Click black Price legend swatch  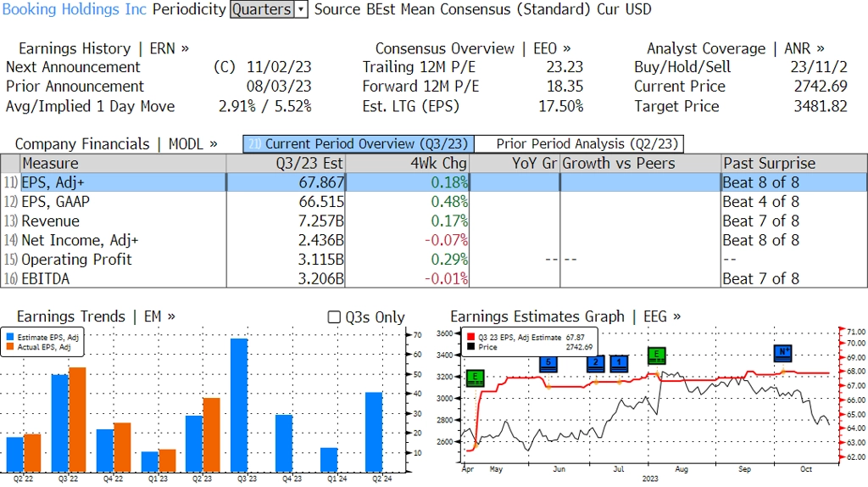pos(471,347)
